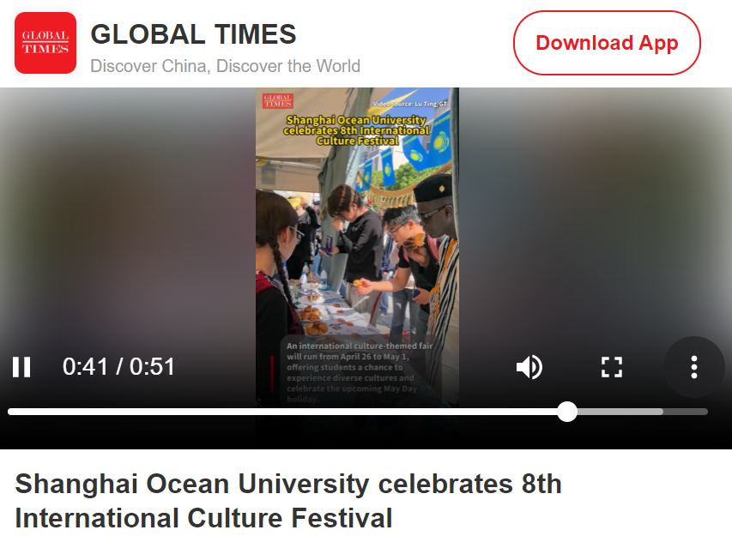Click the Discover China, Discover the World tagline
Screen dimensions: 732x560
tap(225, 66)
